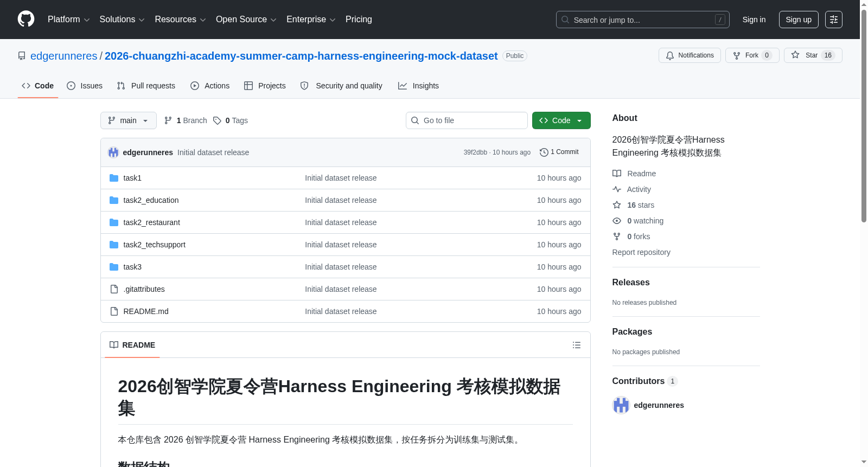Select the task3 folder icon
Viewport: 868px width, 467px height.
point(114,267)
